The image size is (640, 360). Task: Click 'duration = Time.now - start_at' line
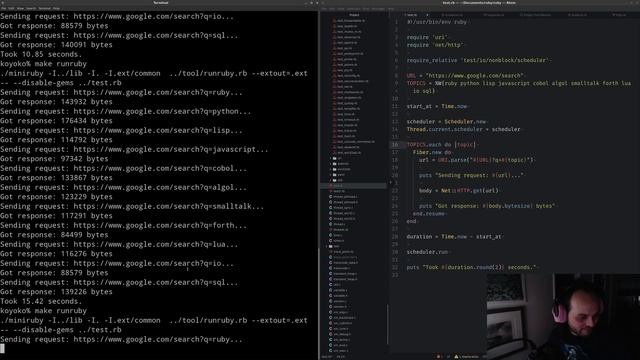click(x=454, y=237)
